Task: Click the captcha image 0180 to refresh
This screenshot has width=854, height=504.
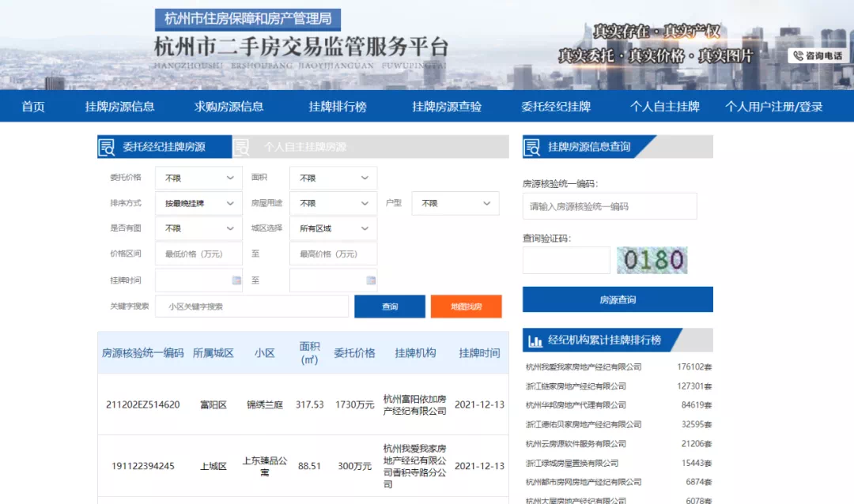Action: click(652, 260)
